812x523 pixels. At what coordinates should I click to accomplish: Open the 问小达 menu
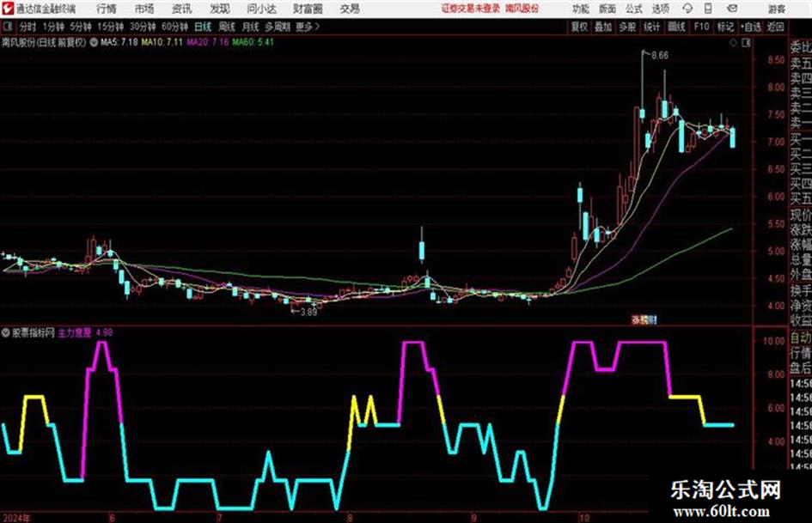[261, 9]
